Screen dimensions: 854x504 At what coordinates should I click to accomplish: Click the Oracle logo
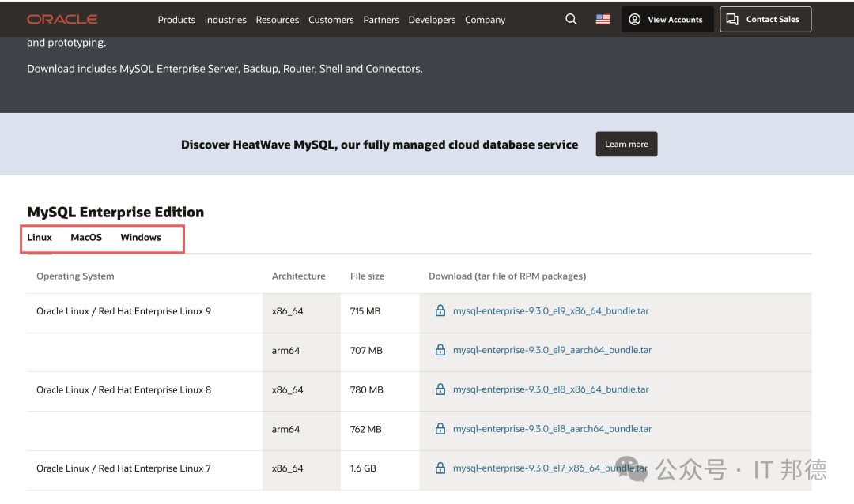62,20
